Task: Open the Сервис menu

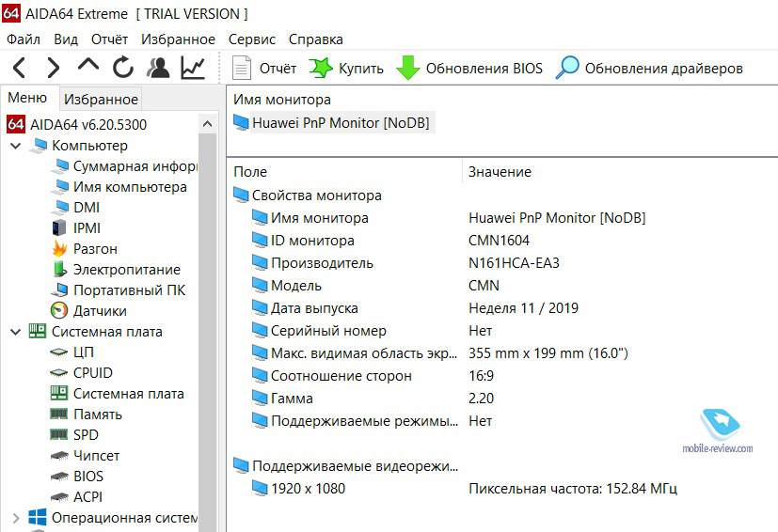Action: click(x=251, y=39)
